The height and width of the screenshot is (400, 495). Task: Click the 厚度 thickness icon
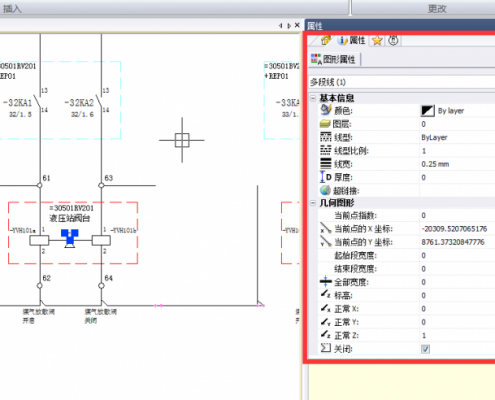click(326, 177)
